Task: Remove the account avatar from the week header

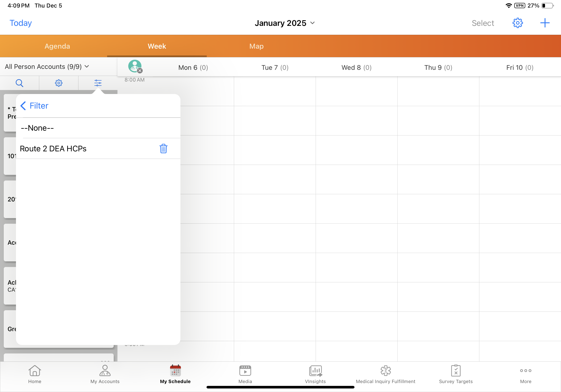Action: tap(140, 71)
